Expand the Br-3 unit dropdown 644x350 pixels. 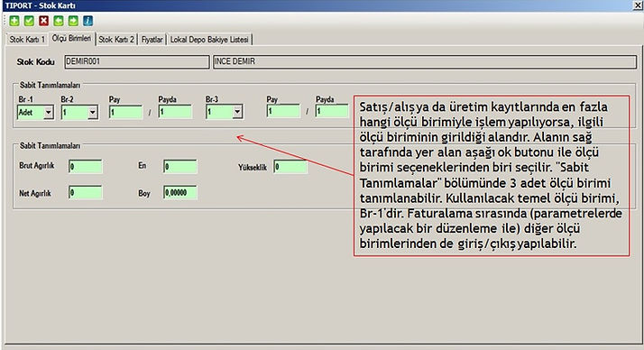tap(237, 112)
